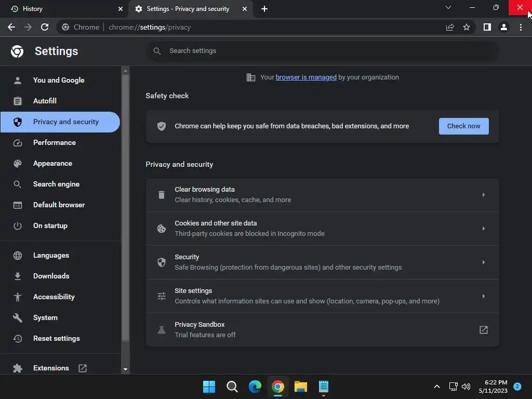Image resolution: width=532 pixels, height=399 pixels.
Task: Open You and Google settings
Action: (x=60, y=81)
